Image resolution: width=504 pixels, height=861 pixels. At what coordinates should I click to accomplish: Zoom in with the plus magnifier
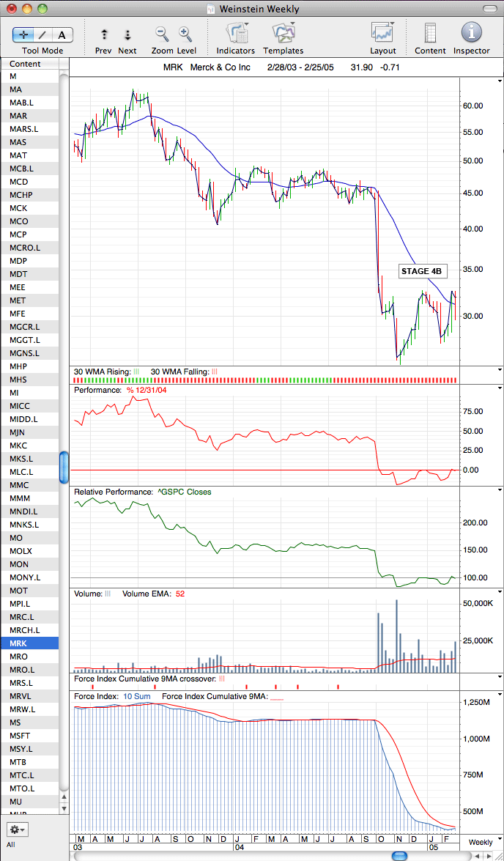point(185,34)
